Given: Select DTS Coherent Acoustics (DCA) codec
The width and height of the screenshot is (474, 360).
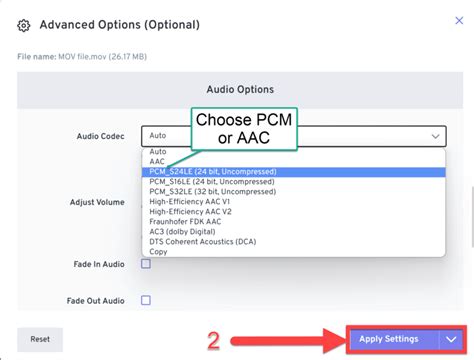Looking at the screenshot, I should pyautogui.click(x=293, y=242).
